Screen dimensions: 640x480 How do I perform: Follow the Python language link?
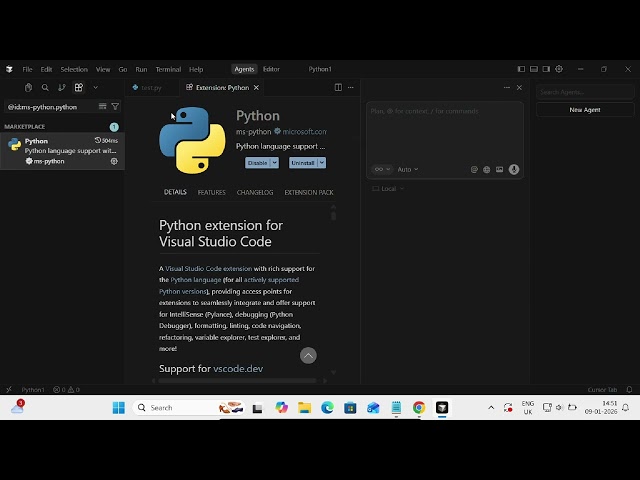click(196, 280)
